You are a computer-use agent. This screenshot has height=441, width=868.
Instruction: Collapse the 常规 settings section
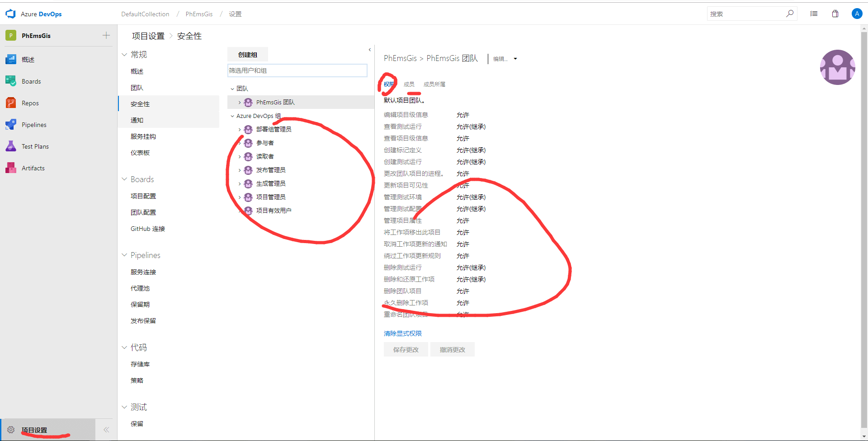point(124,55)
